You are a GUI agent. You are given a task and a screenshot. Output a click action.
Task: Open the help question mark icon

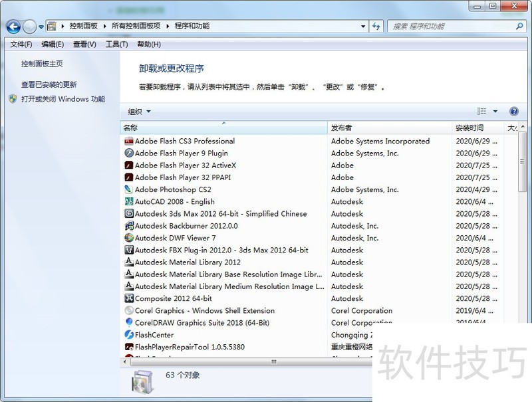pos(514,111)
